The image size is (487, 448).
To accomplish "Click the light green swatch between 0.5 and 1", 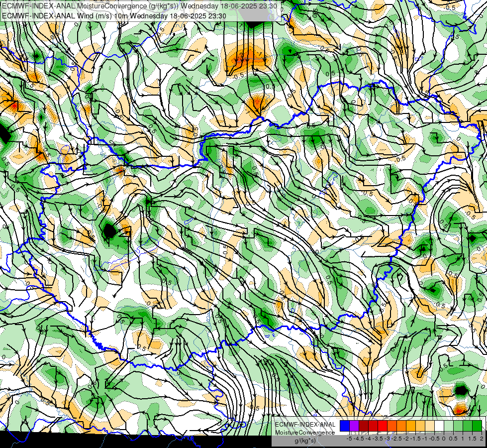I will click(x=458, y=426).
